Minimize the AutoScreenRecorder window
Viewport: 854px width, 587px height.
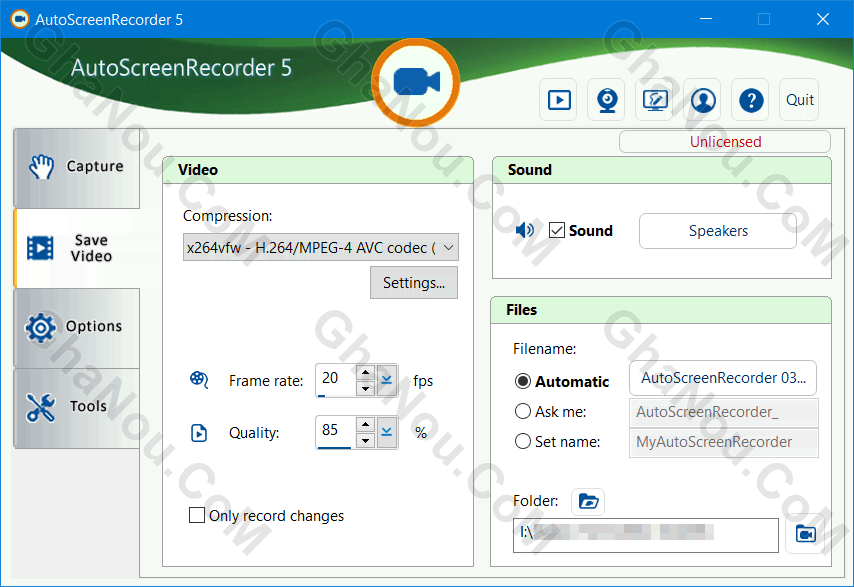click(x=706, y=19)
